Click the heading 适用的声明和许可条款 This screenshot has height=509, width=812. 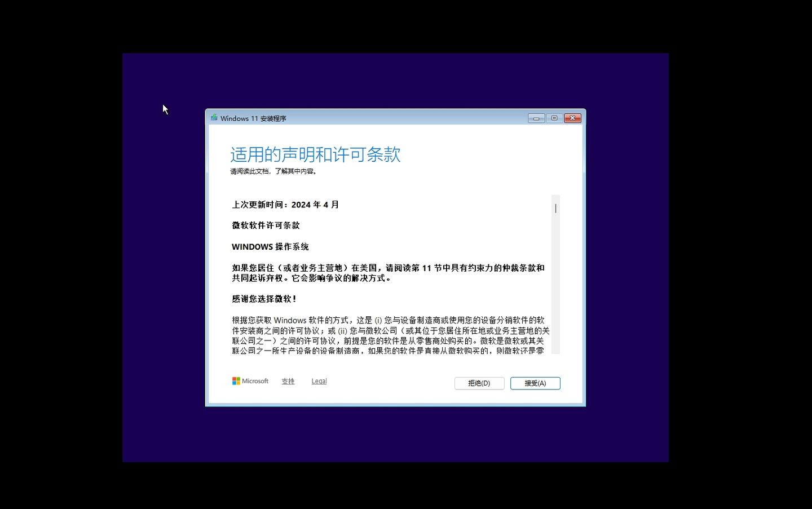[x=315, y=154]
